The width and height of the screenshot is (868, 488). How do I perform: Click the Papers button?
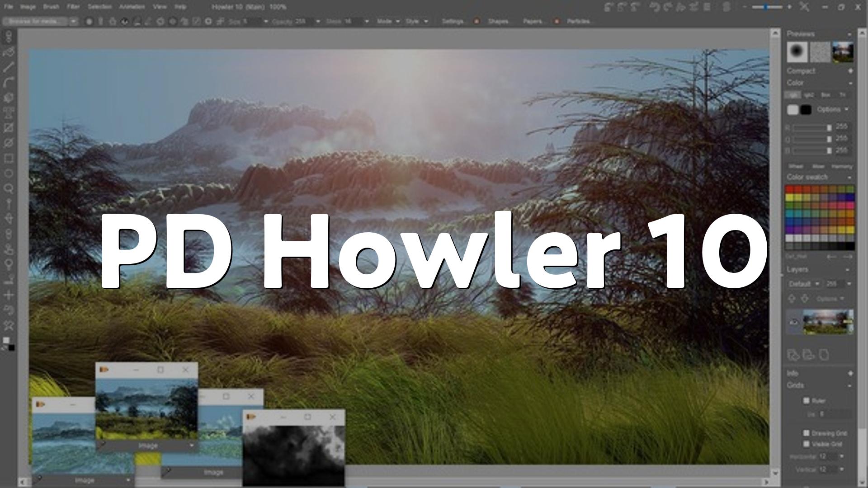(533, 21)
